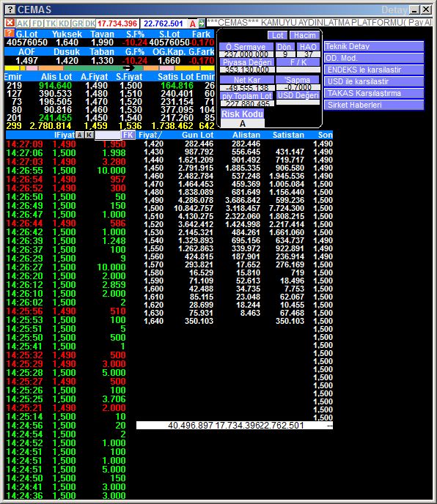This screenshot has width=437, height=504.
Task: Open Teknik Detay
Action: tap(374, 46)
